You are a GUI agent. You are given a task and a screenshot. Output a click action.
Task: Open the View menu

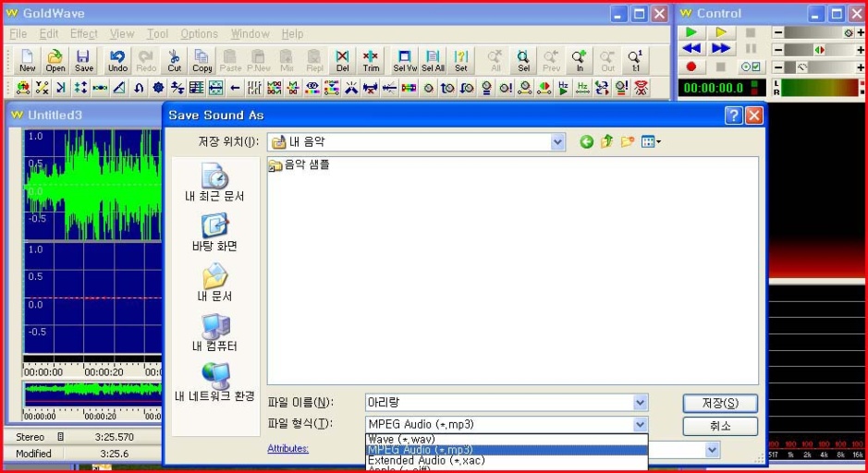(x=122, y=34)
